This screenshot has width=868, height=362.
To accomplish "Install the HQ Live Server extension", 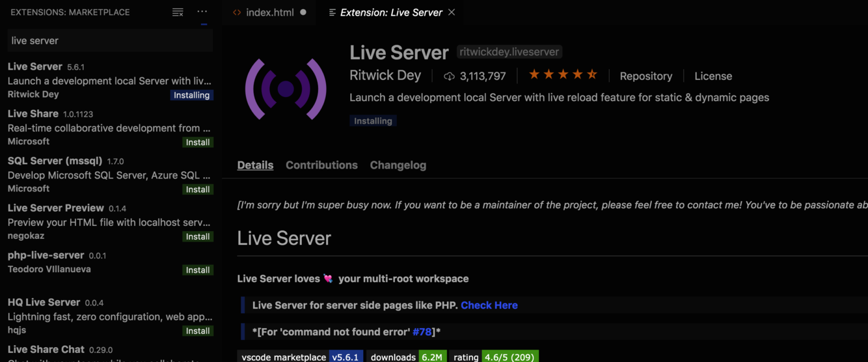I will pyautogui.click(x=198, y=331).
